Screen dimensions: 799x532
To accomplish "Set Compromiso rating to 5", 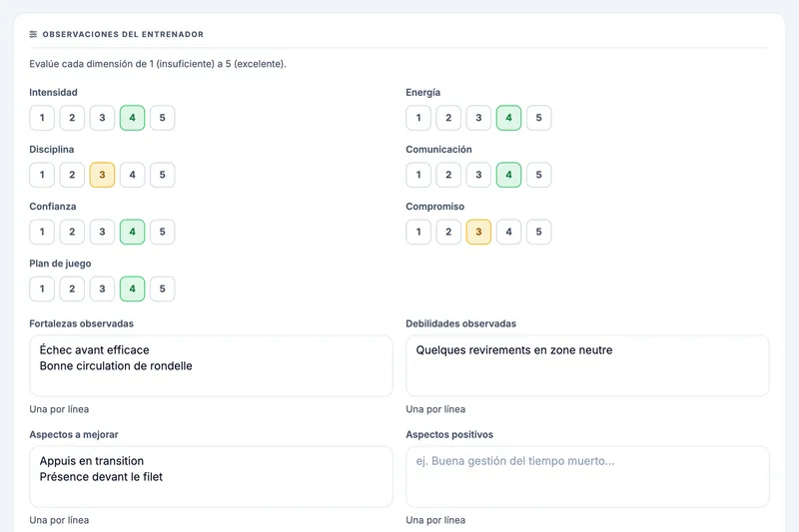I will tap(538, 232).
